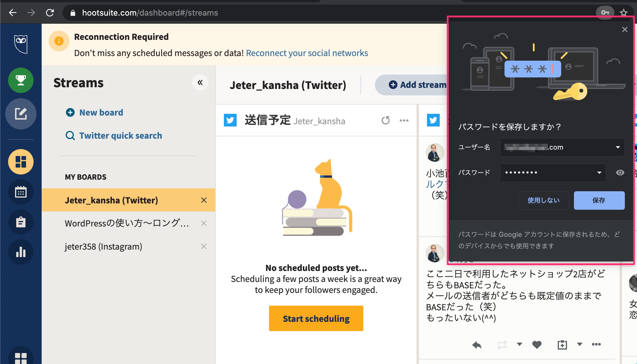Collapse the Streams panel with double chevron
Screen dimensions: 637x364
pos(200,83)
